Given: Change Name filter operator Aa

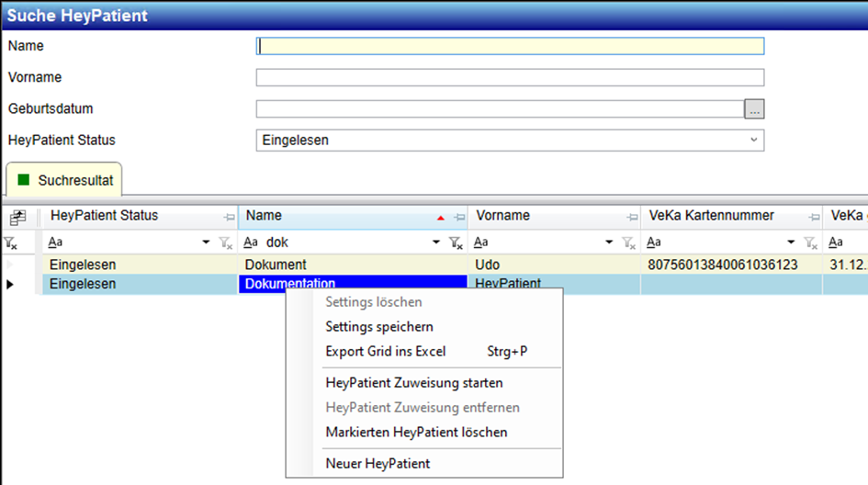Looking at the screenshot, I should pyautogui.click(x=251, y=242).
